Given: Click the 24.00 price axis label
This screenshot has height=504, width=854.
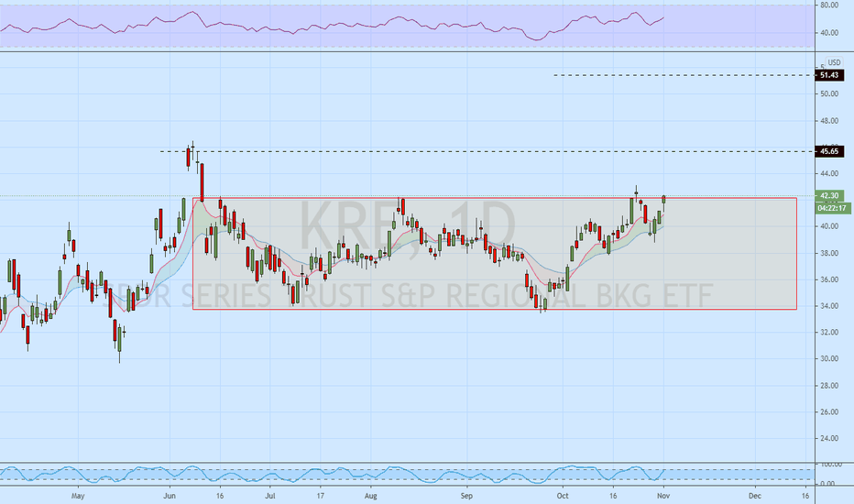Looking at the screenshot, I should coord(829,438).
